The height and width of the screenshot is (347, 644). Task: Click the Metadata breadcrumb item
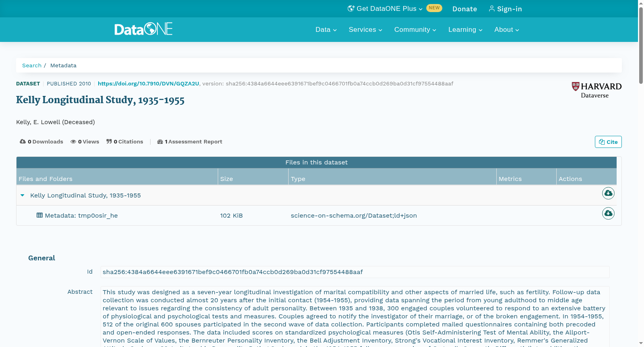pos(63,65)
